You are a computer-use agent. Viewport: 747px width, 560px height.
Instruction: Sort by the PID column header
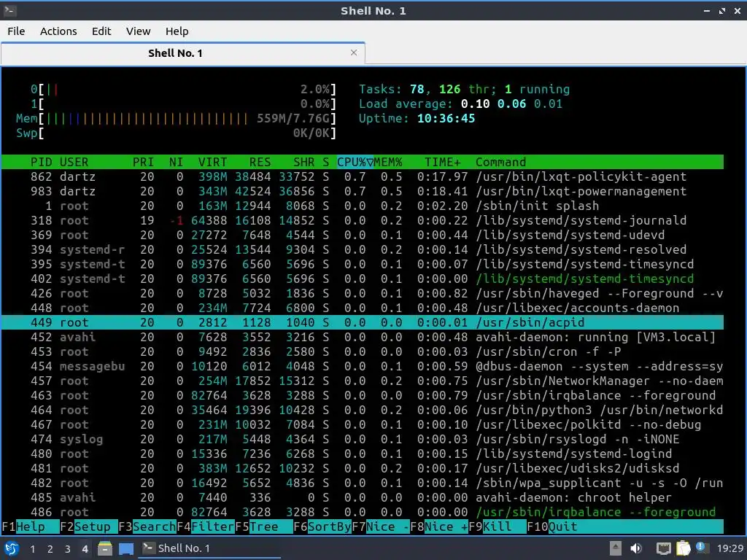coord(41,162)
